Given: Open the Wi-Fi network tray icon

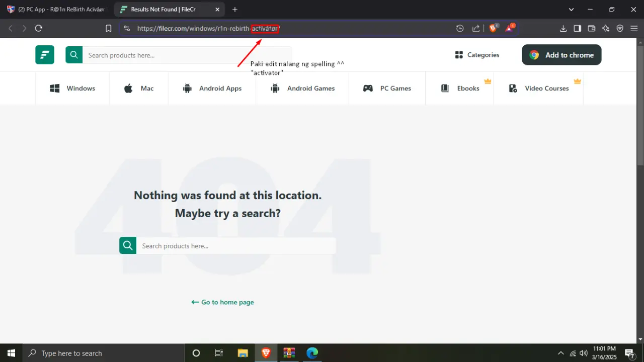Looking at the screenshot, I should [573, 353].
